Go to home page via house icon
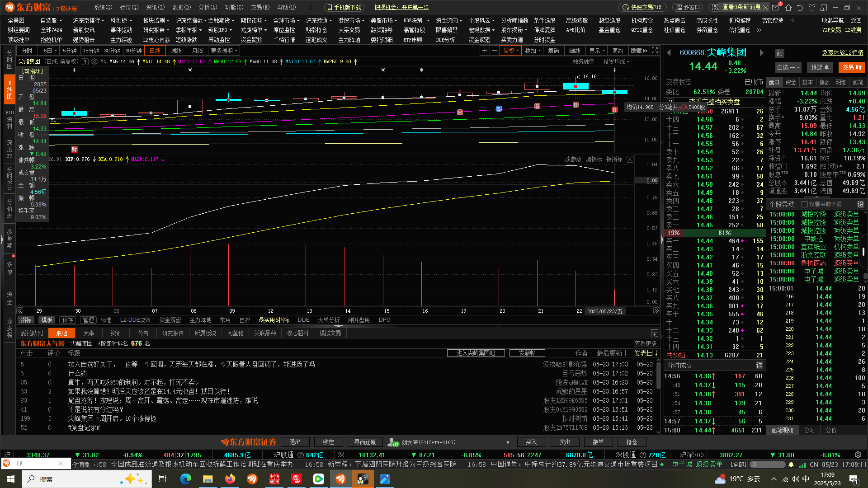Screen dimensions: 868x488 788,7
